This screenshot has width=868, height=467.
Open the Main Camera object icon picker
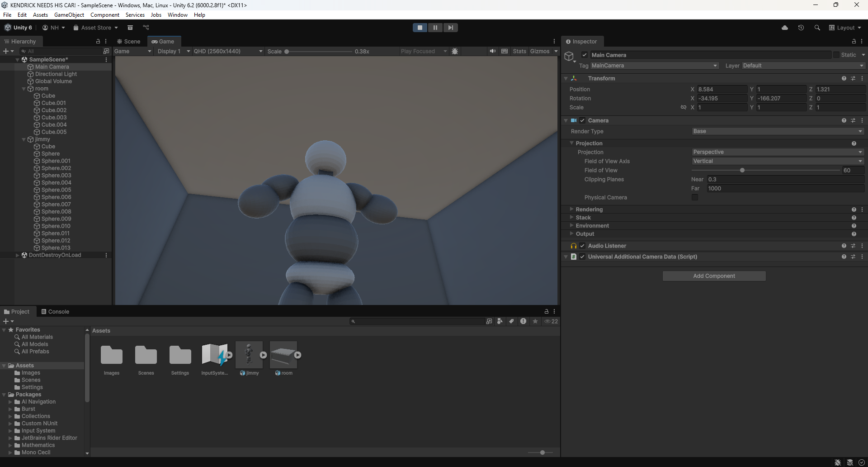click(570, 57)
